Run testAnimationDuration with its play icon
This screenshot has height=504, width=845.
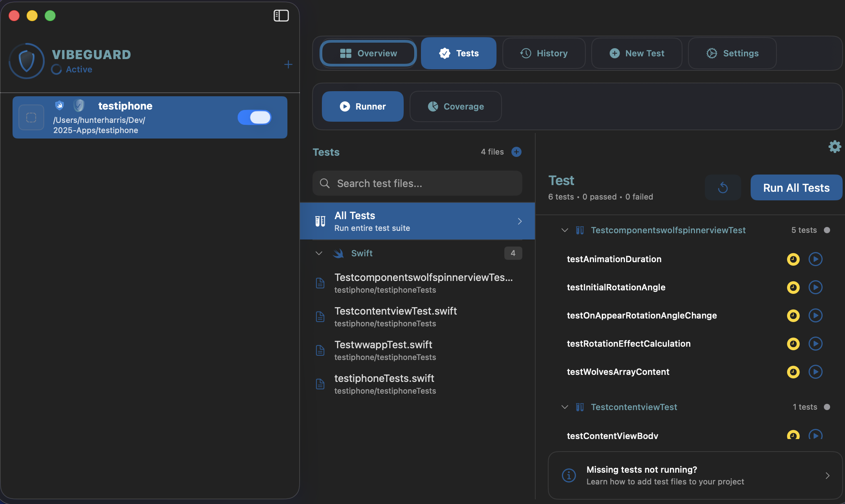[815, 259]
